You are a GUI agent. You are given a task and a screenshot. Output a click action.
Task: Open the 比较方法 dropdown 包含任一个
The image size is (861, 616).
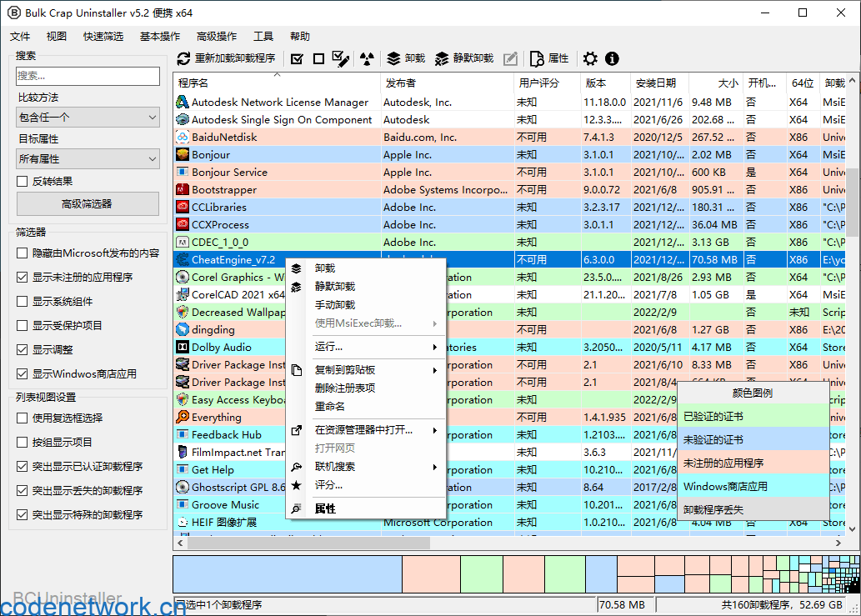(88, 118)
